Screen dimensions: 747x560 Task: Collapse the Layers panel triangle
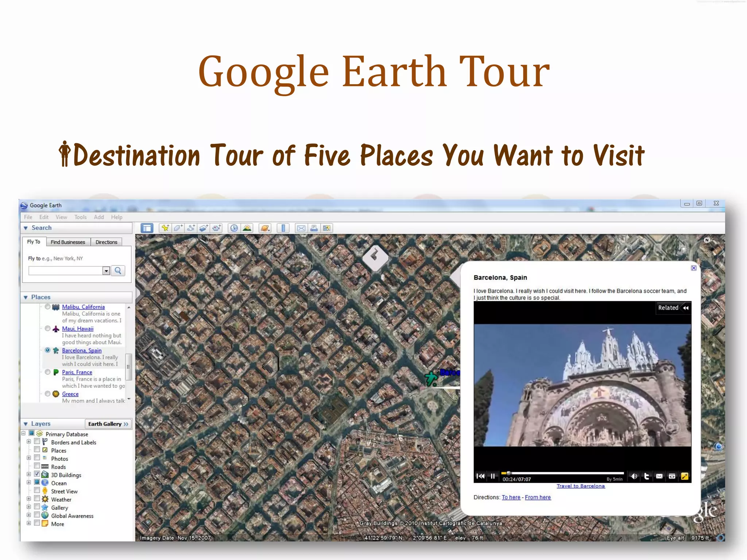(x=26, y=424)
